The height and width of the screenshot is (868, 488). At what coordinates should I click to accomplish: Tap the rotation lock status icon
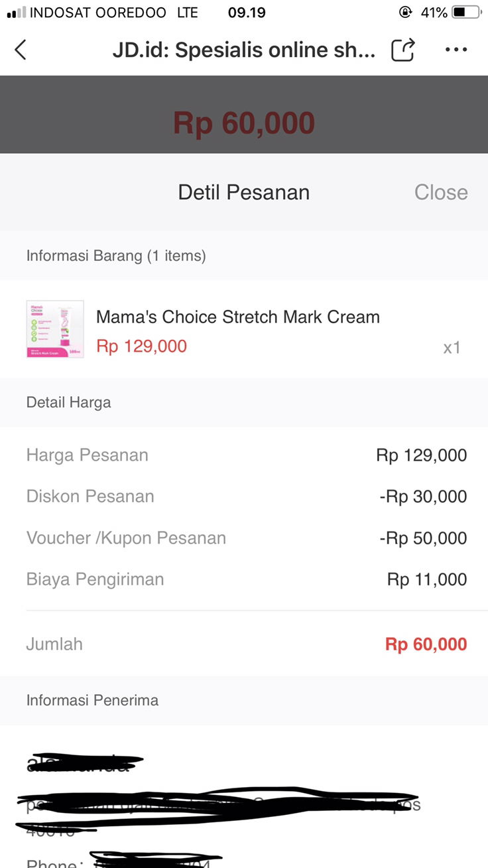coord(405,12)
